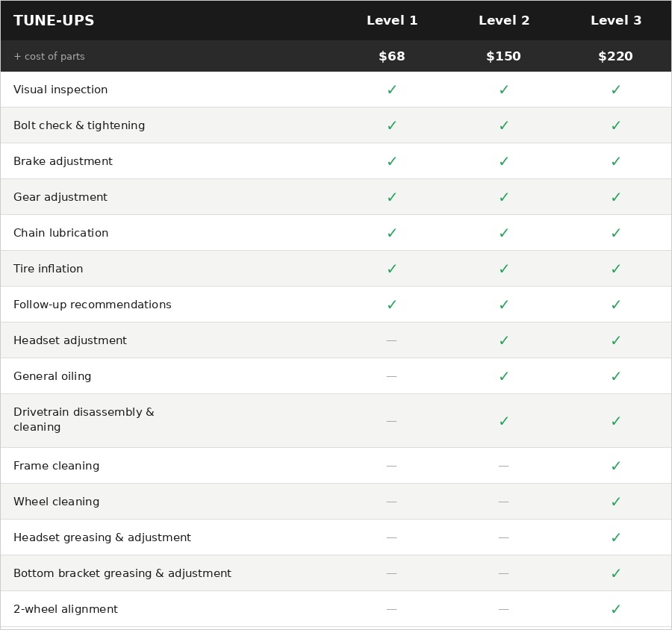The width and height of the screenshot is (672, 630).
Task: Click Level 2 checkmark for Drivetrain disassembly row
Action: pyautogui.click(x=504, y=421)
